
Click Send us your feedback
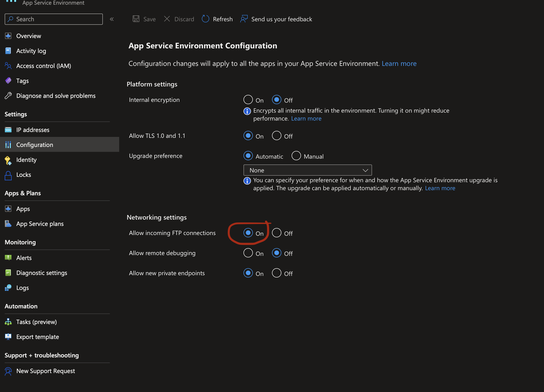tap(282, 19)
